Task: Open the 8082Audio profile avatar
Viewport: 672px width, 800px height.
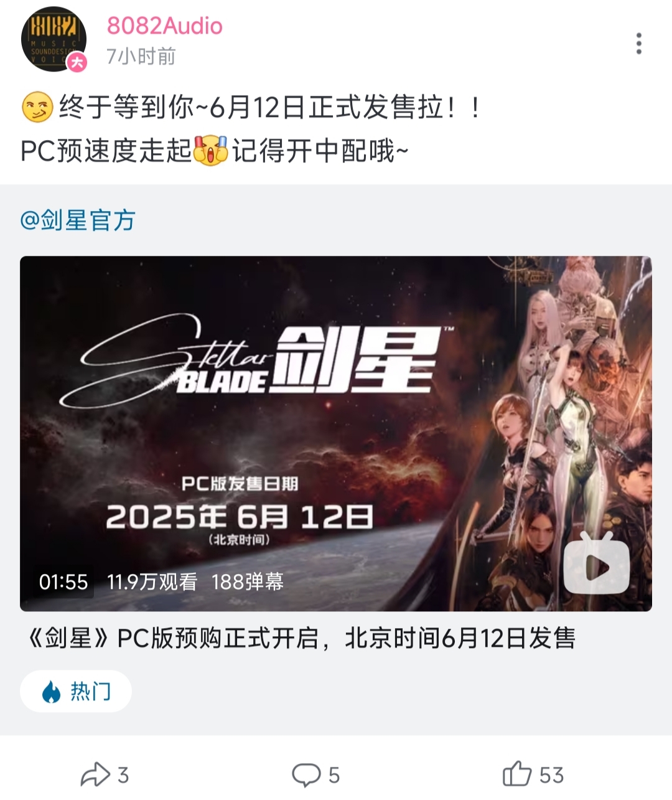Action: [x=54, y=40]
